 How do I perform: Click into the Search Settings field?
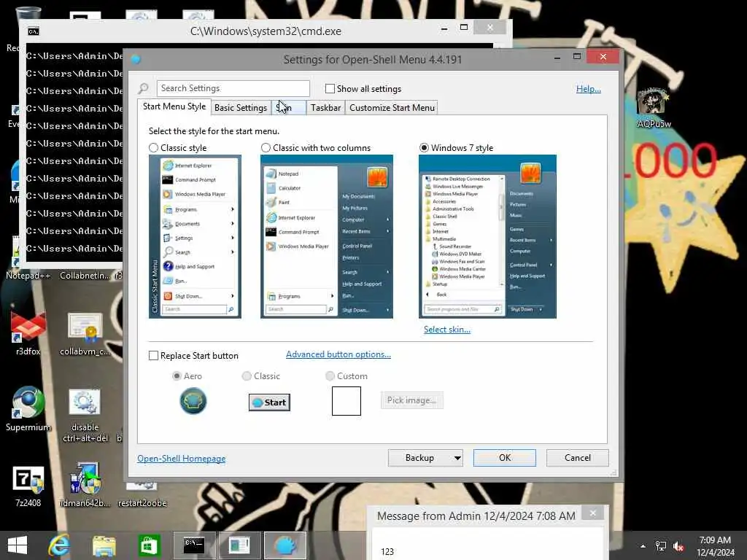click(233, 88)
